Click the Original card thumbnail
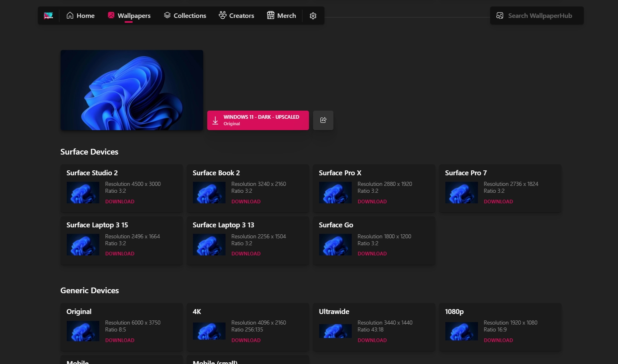The image size is (618, 364). pos(83,331)
